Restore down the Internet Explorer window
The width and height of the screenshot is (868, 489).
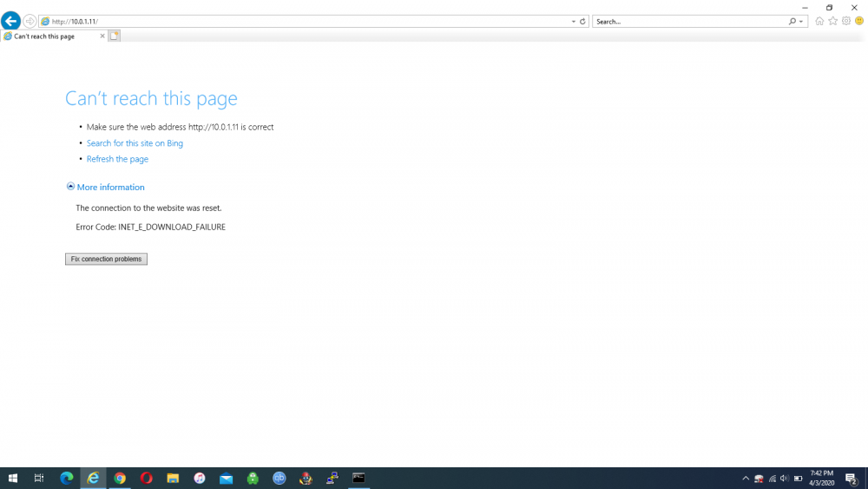[x=829, y=8]
